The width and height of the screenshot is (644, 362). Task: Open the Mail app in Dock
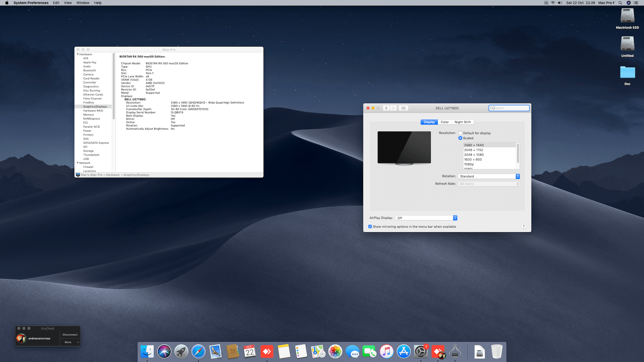[216, 352]
